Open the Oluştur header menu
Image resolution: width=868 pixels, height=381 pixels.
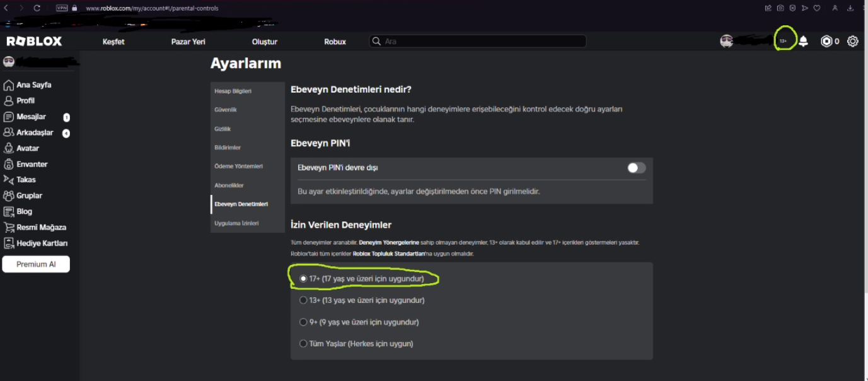[x=265, y=42]
